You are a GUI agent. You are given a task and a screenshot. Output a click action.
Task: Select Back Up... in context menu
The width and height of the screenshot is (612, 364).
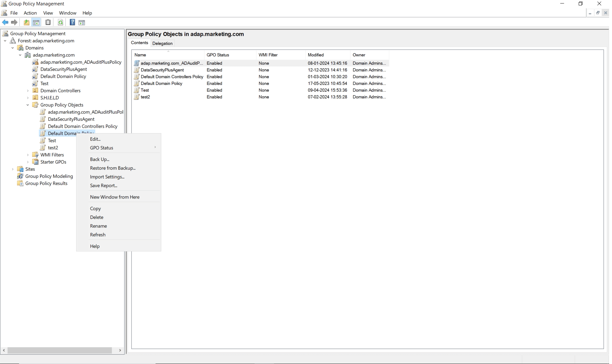click(x=100, y=159)
